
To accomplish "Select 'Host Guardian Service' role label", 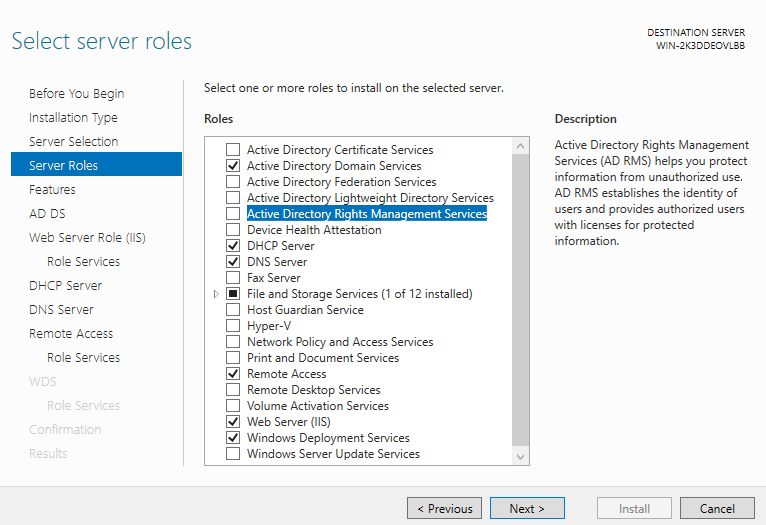I will (x=305, y=310).
